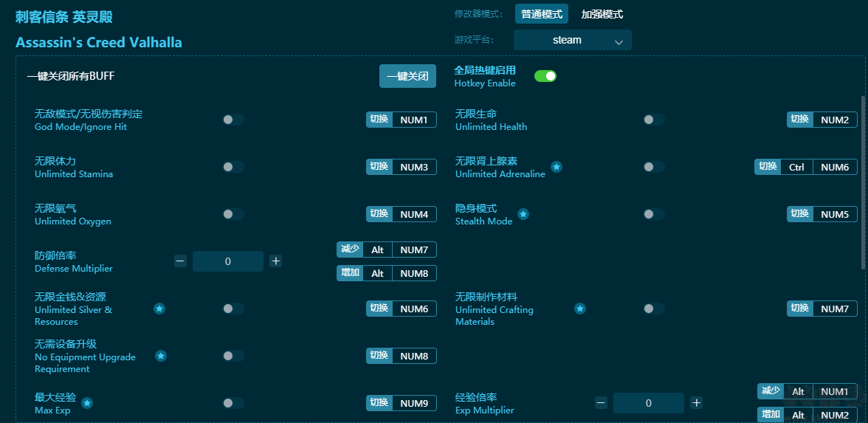
Task: Click NUM1 hotkey for God Mode
Action: 414,120
